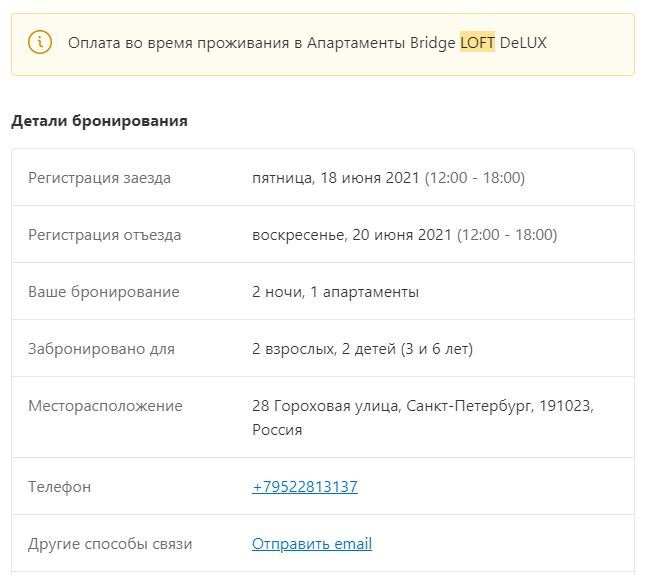The width and height of the screenshot is (650, 575).
Task: Select the "Телефон" row label
Action: [x=59, y=487]
